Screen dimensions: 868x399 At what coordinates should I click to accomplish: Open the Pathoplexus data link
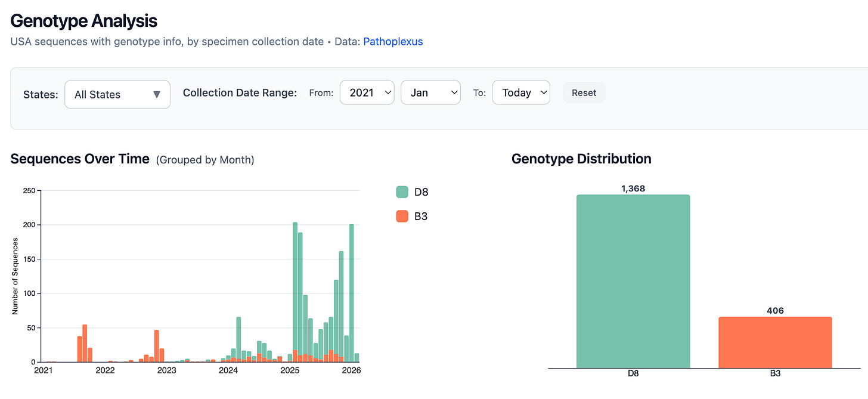[x=393, y=42]
